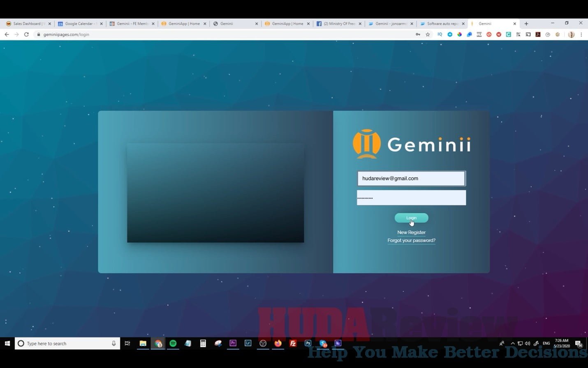Screen dimensions: 588x368
Task: Open a new browser tab
Action: coord(526,23)
